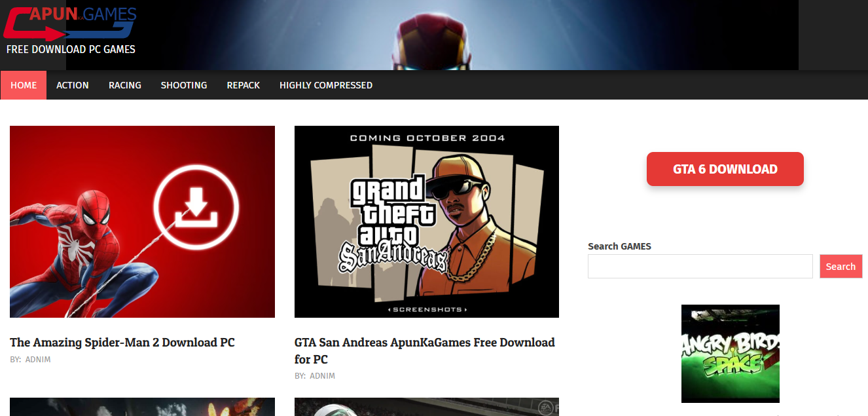Click The Amazing Spider-Man 2 Download PC title
Image resolution: width=868 pixels, height=416 pixels.
122,343
